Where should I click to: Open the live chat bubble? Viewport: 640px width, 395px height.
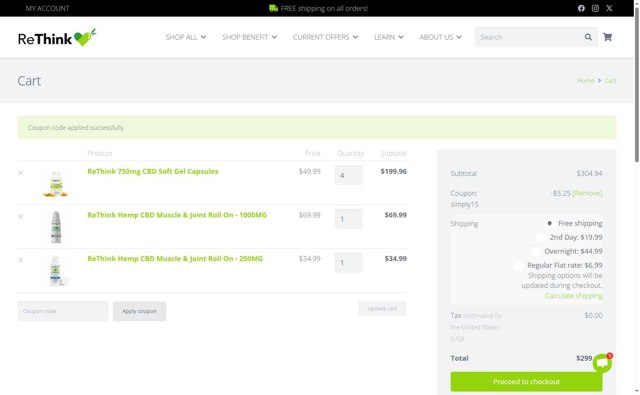(x=602, y=363)
